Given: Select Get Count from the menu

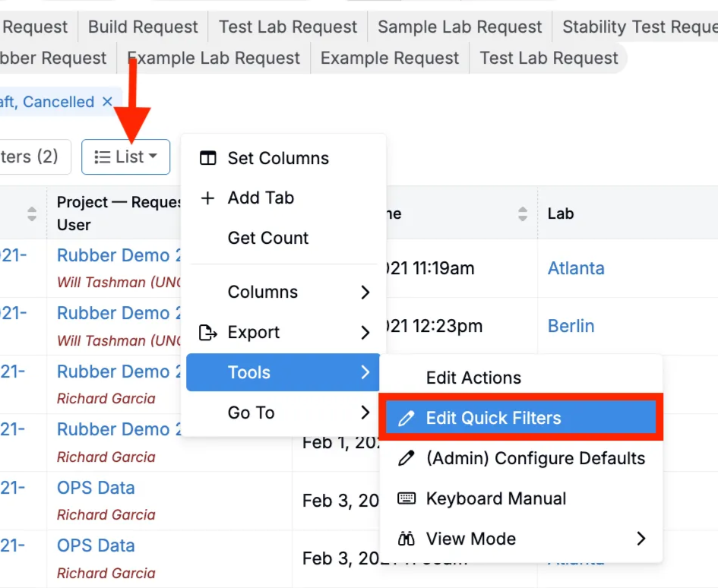Looking at the screenshot, I should coord(267,238).
